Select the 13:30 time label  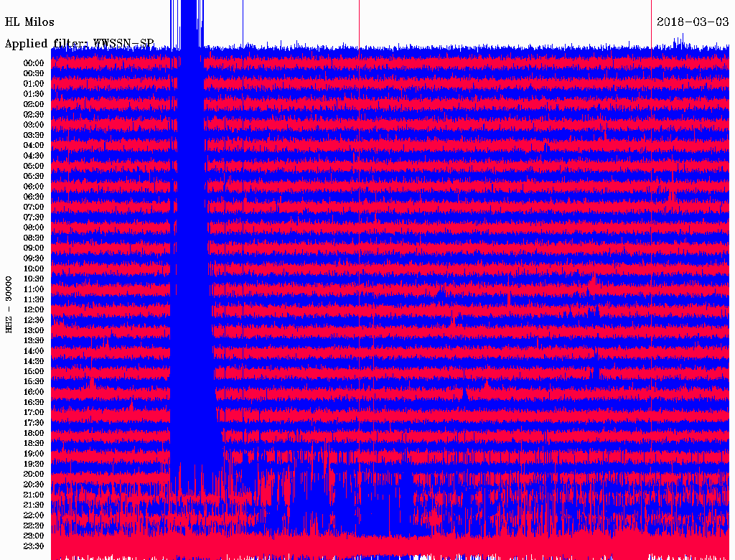click(x=34, y=340)
